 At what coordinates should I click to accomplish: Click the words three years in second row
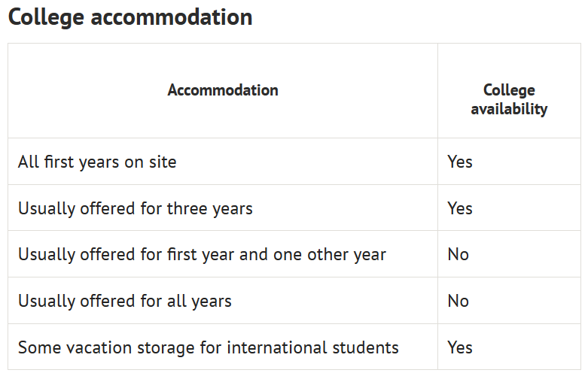tap(209, 208)
